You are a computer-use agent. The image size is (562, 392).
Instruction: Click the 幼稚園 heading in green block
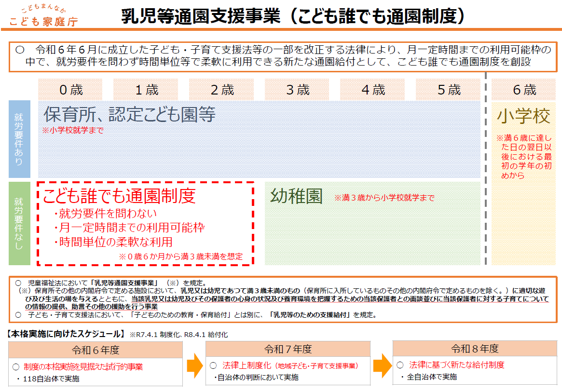(296, 196)
